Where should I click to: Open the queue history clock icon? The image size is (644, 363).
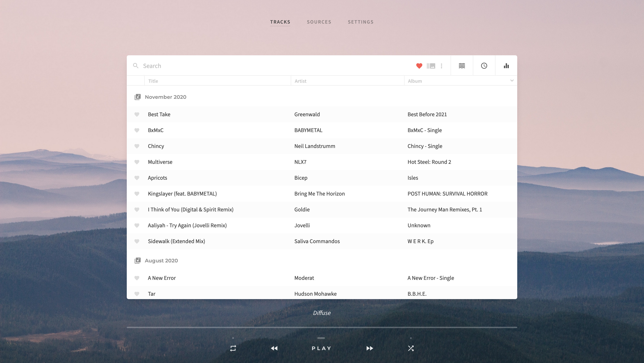484,66
